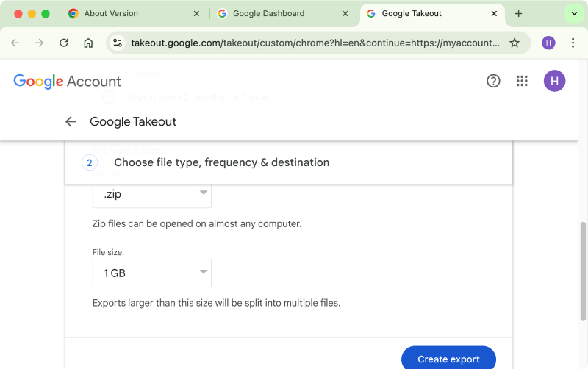Click the Google Account logo
The width and height of the screenshot is (588, 369).
67,82
